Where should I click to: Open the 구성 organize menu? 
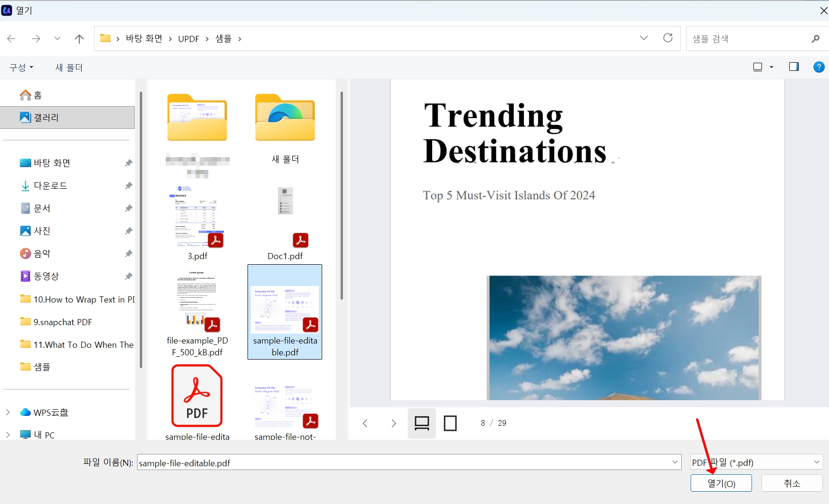(21, 67)
